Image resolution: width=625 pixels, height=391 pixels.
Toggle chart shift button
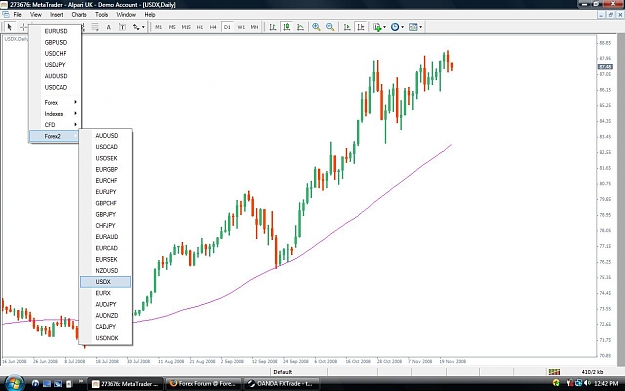coord(361,27)
